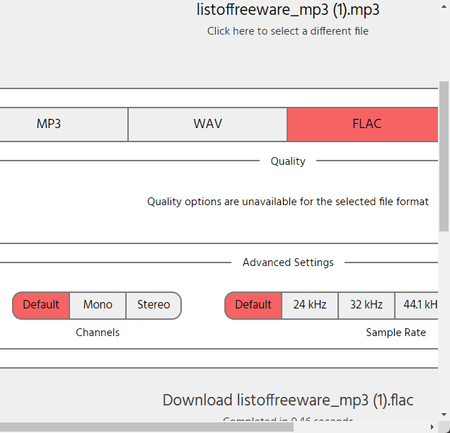Click the Advanced Settings heading
This screenshot has width=450, height=433.
coord(288,263)
